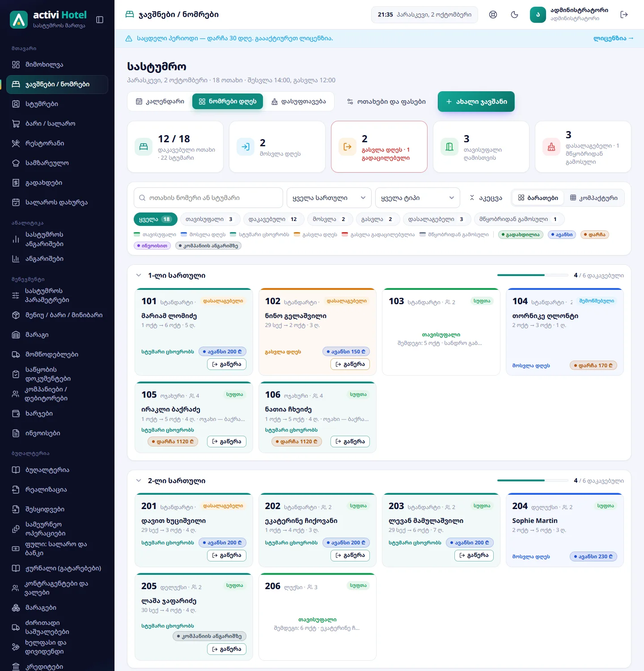Open the ადმინისტრატორი user menu
Image resolution: width=644 pixels, height=671 pixels.
[x=569, y=15]
